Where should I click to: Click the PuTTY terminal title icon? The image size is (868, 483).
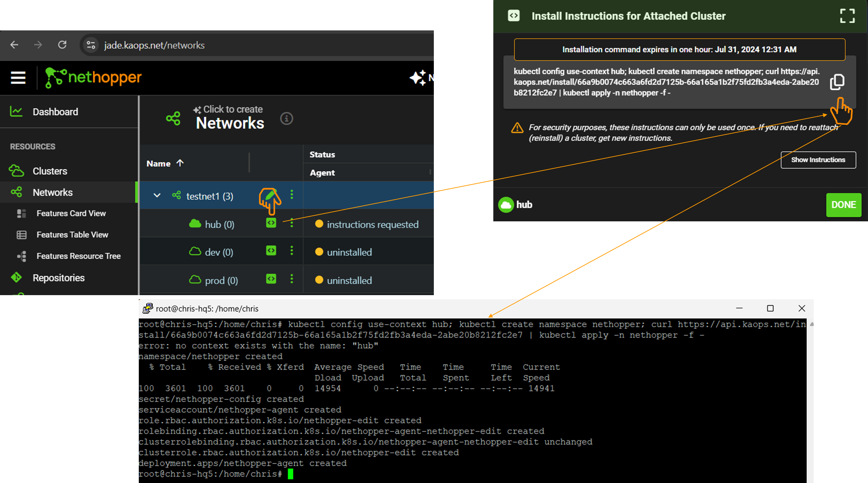pyautogui.click(x=148, y=308)
